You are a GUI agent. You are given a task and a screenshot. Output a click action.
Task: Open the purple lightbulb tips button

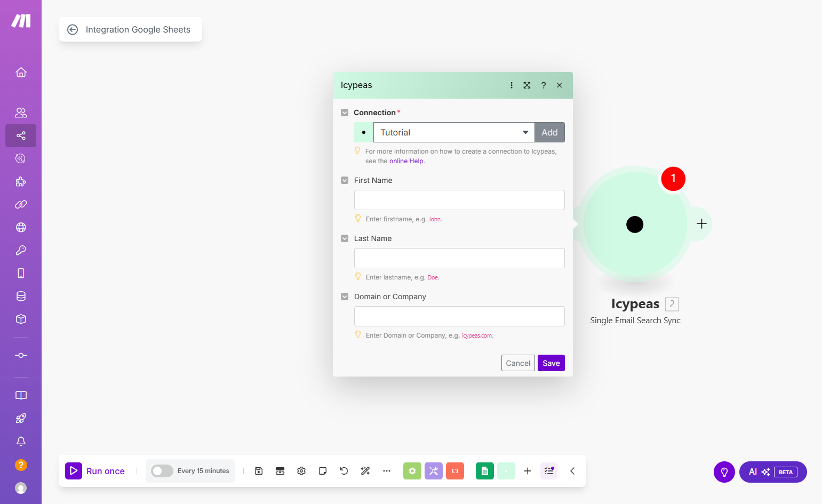click(x=724, y=472)
